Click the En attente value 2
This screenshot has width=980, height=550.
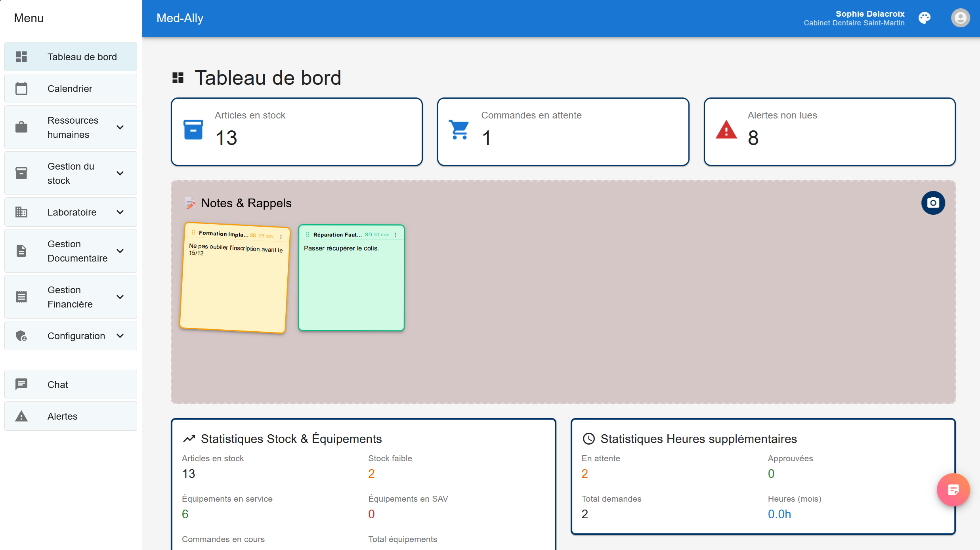[585, 474]
